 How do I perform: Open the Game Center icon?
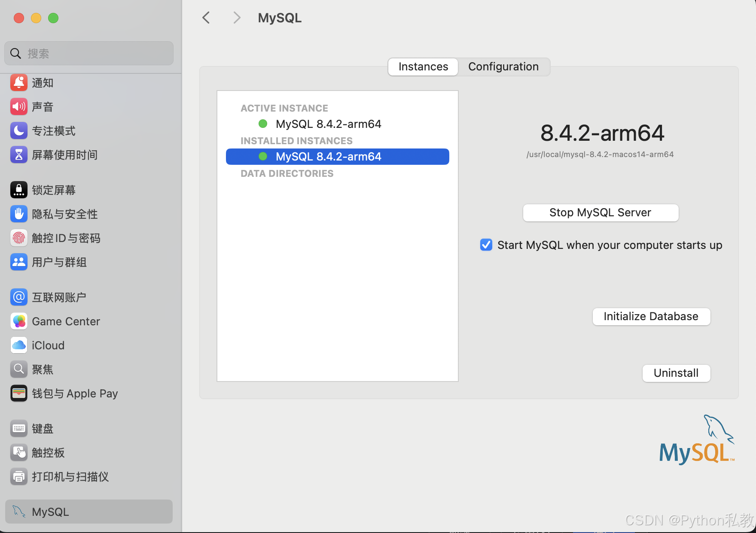point(19,321)
